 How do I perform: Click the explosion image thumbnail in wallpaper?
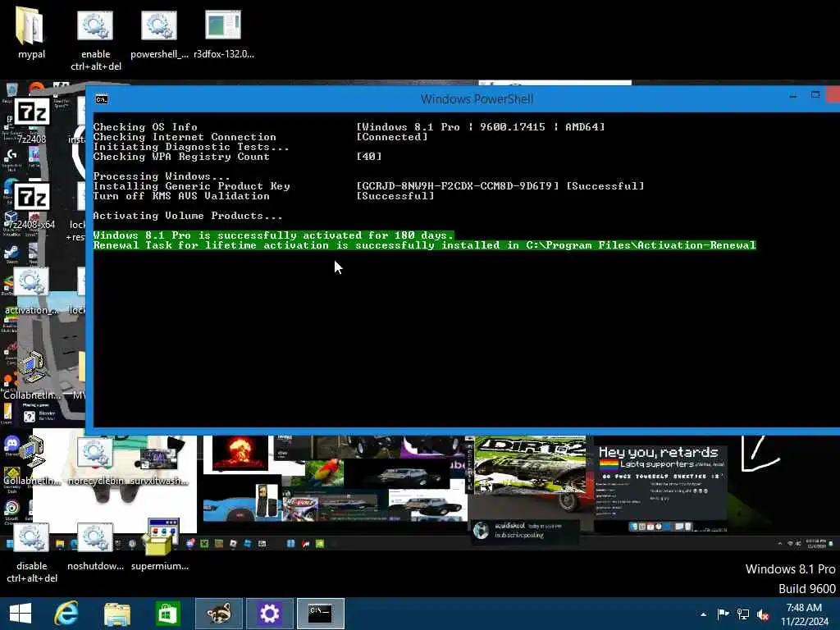[x=240, y=453]
